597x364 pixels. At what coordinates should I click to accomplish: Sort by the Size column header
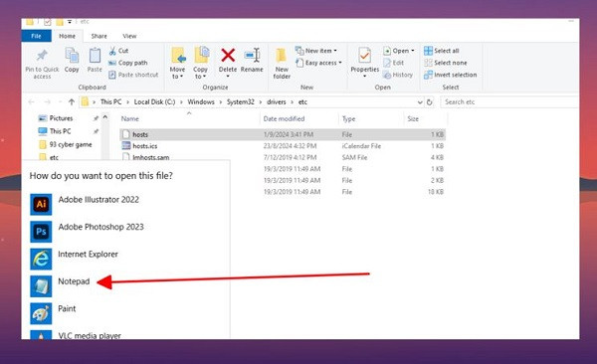click(x=413, y=118)
